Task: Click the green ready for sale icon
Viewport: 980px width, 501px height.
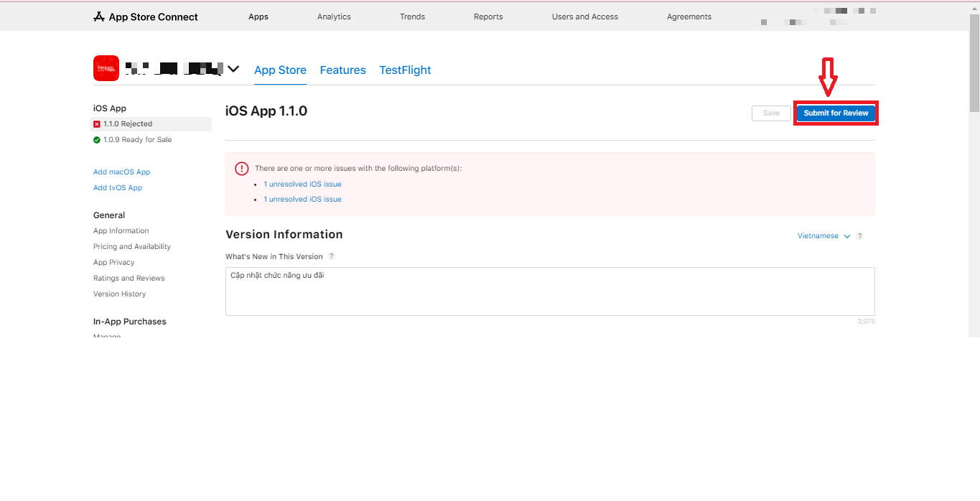Action: (97, 140)
